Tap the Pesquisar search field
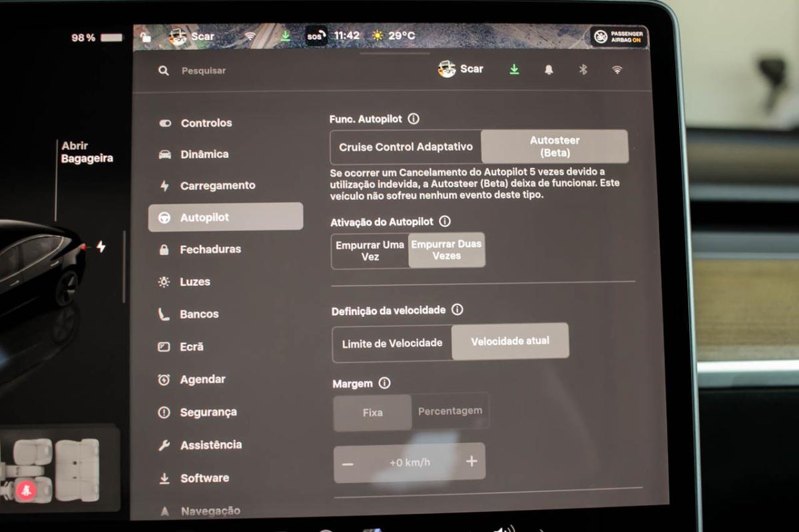 [x=204, y=71]
